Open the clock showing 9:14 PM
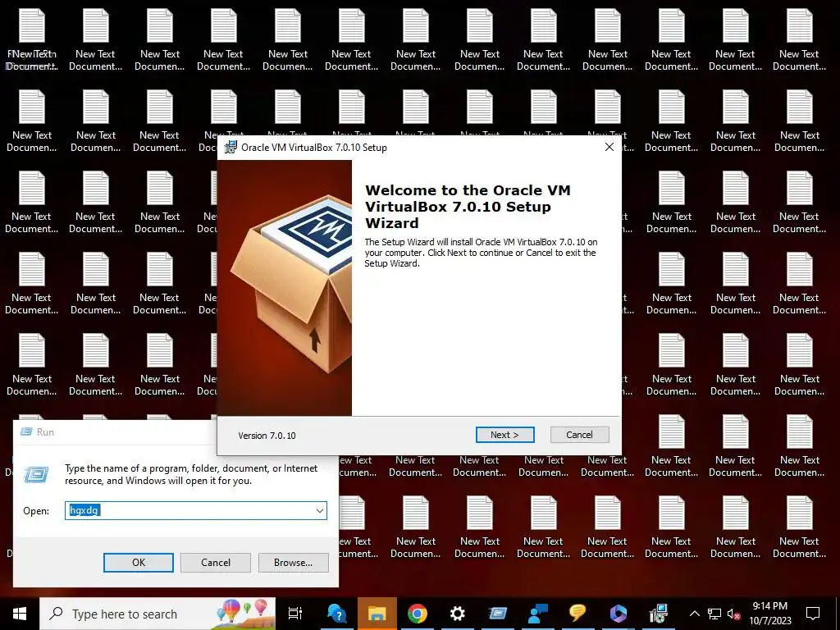Image resolution: width=840 pixels, height=630 pixels. coord(769,614)
